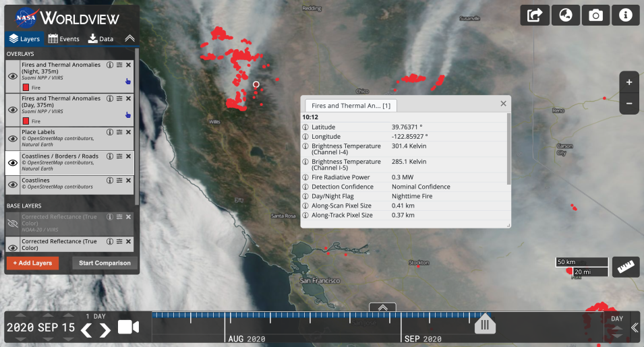Show info for Place Labels layer
This screenshot has width=644, height=347.
(110, 132)
